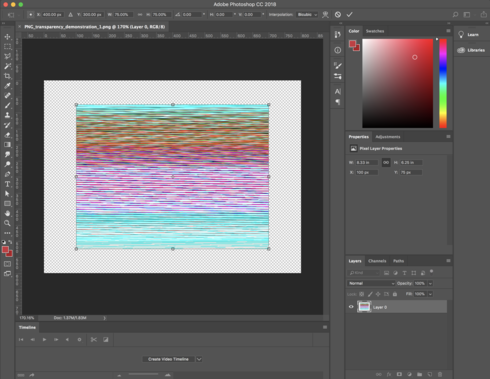Open dropdown arrow beside Create Video Timeline
The width and height of the screenshot is (490, 379).
(199, 359)
